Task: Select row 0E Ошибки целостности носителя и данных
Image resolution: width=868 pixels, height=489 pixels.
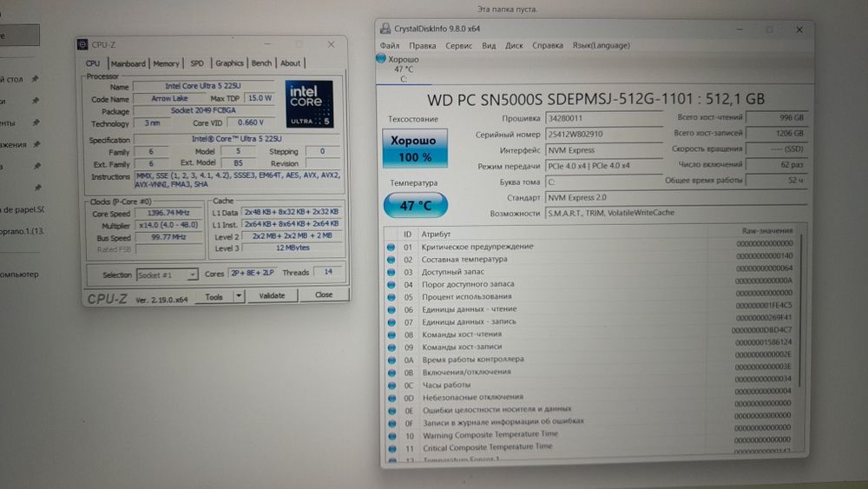Action: tap(590, 409)
